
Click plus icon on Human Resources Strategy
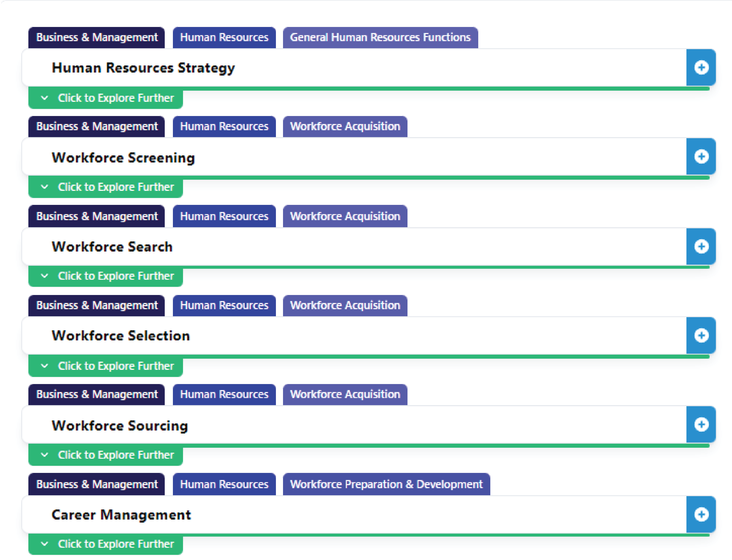tap(701, 68)
